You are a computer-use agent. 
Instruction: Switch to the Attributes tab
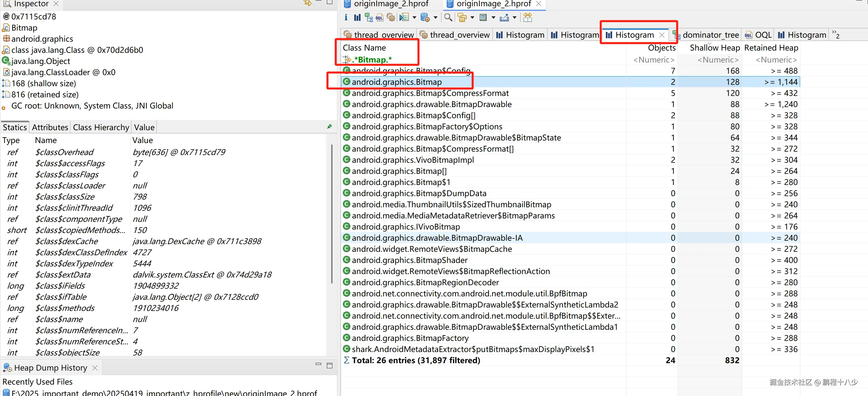tap(50, 127)
